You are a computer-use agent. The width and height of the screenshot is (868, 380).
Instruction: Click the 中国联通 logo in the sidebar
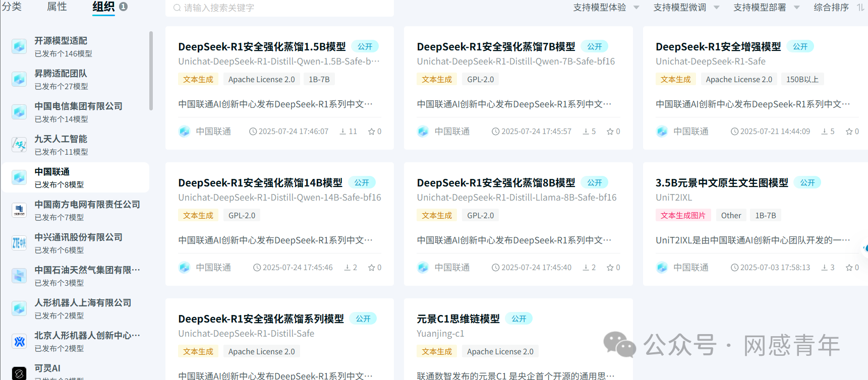pyautogui.click(x=19, y=177)
